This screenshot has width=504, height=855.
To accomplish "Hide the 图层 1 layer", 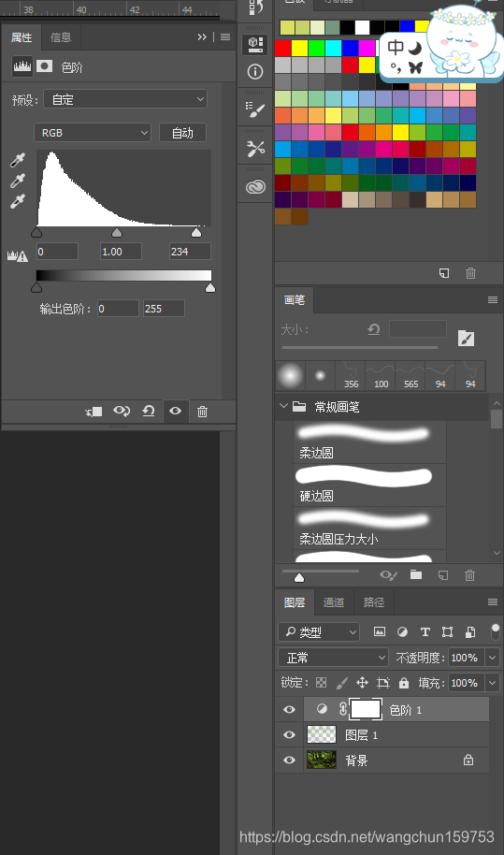I will click(289, 734).
